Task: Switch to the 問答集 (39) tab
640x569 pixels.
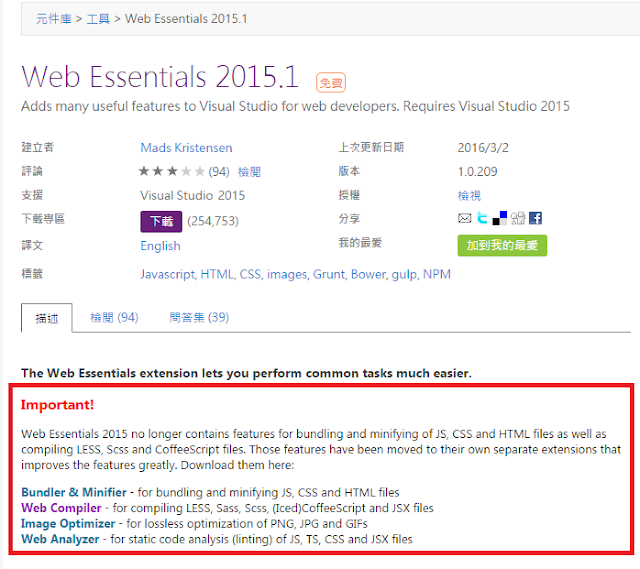Action: coord(199,318)
